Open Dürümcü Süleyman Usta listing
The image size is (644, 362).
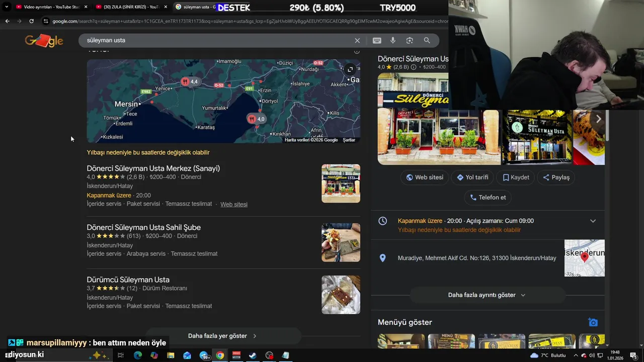[128, 280]
